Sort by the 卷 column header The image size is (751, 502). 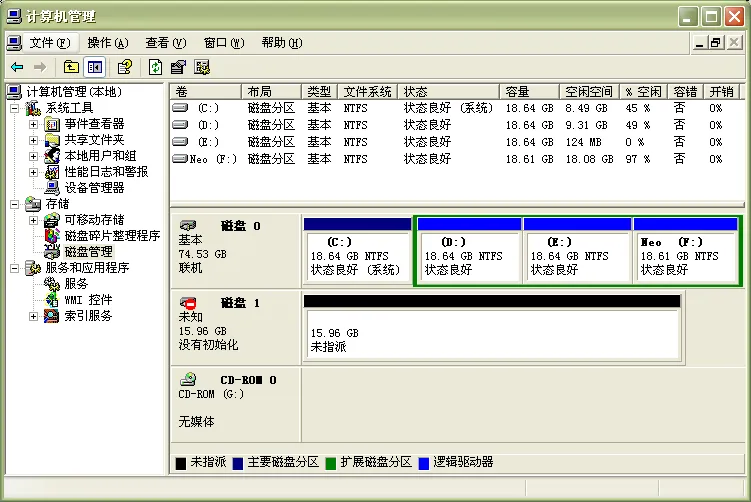tap(205, 91)
